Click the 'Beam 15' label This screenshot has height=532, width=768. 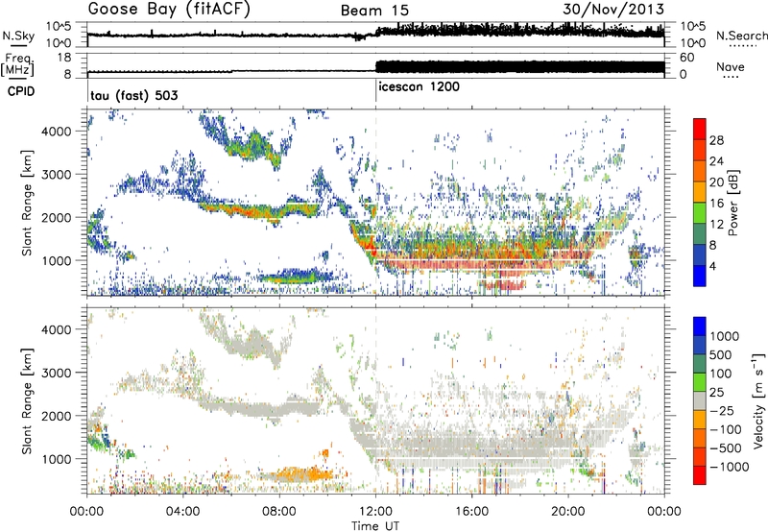pyautogui.click(x=374, y=11)
